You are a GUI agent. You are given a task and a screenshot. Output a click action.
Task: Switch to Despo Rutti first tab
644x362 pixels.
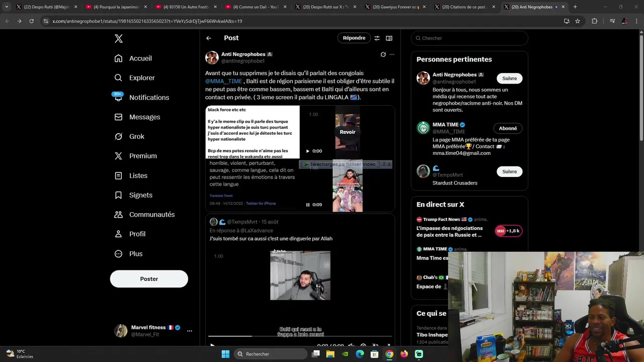point(46,7)
